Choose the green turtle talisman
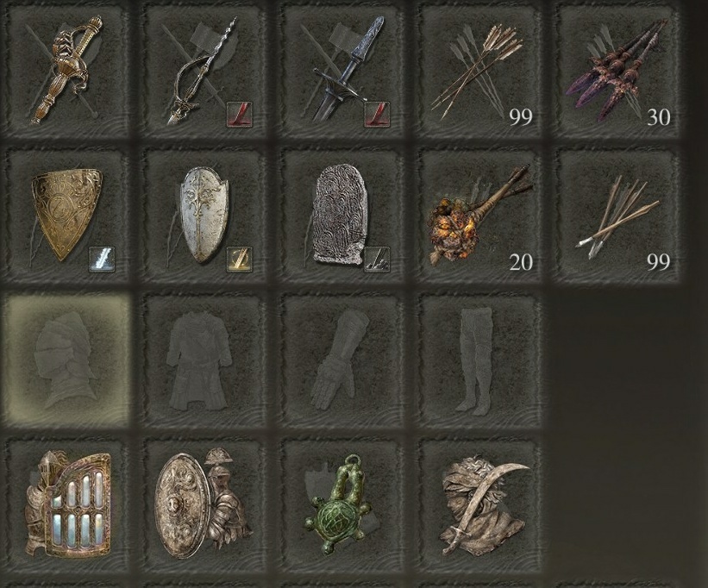The height and width of the screenshot is (588, 708). pyautogui.click(x=341, y=504)
